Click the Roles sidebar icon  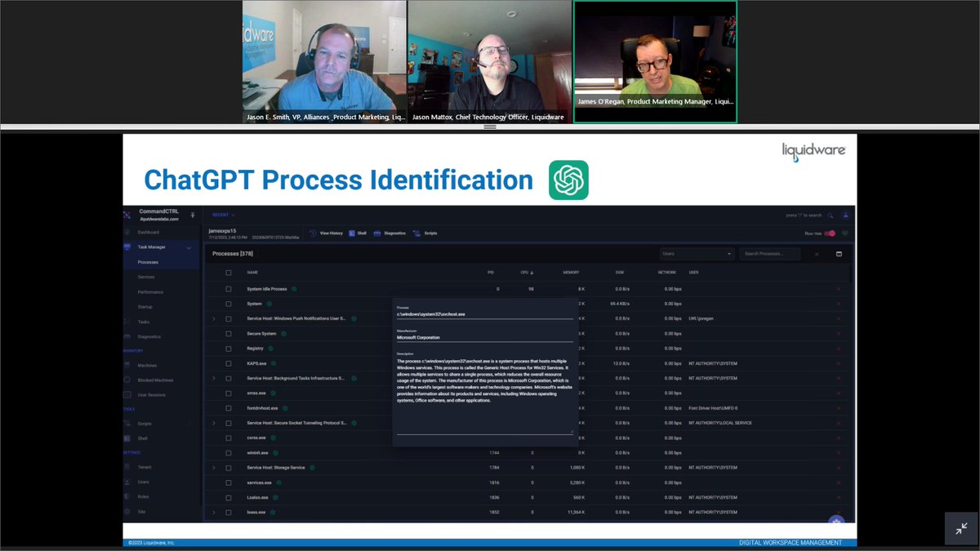pos(127,496)
